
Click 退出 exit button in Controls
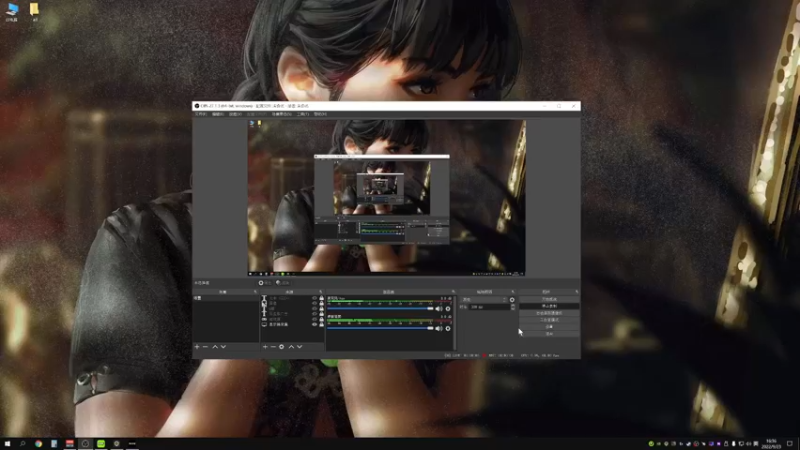tap(549, 334)
